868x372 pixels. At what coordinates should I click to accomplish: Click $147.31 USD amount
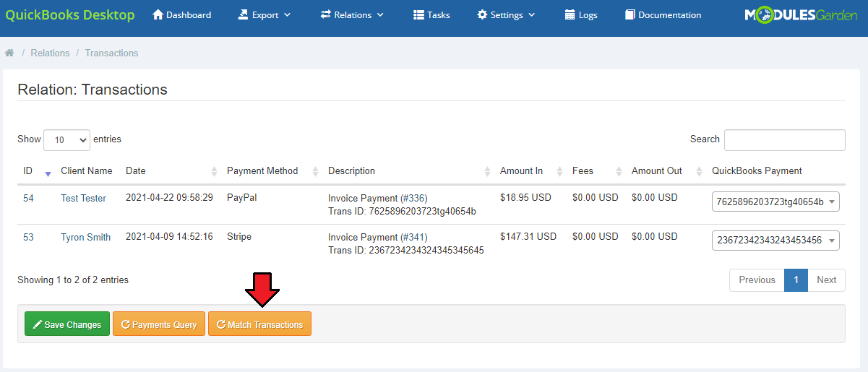[528, 236]
